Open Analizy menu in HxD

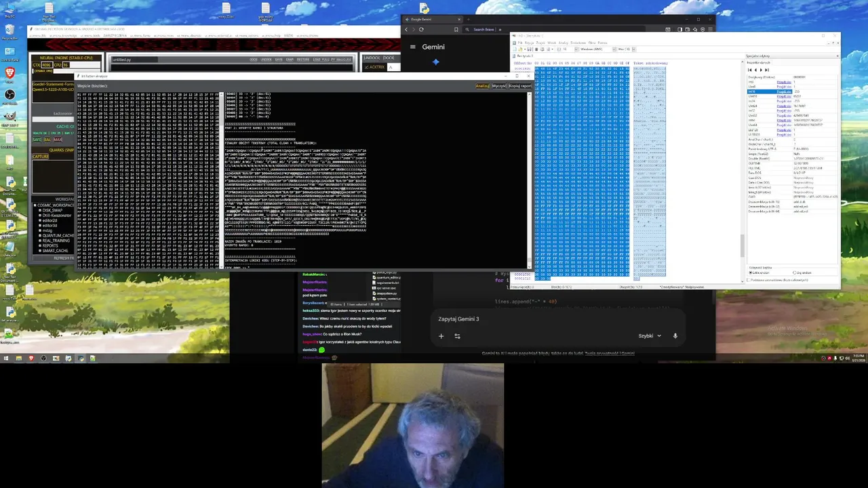563,43
